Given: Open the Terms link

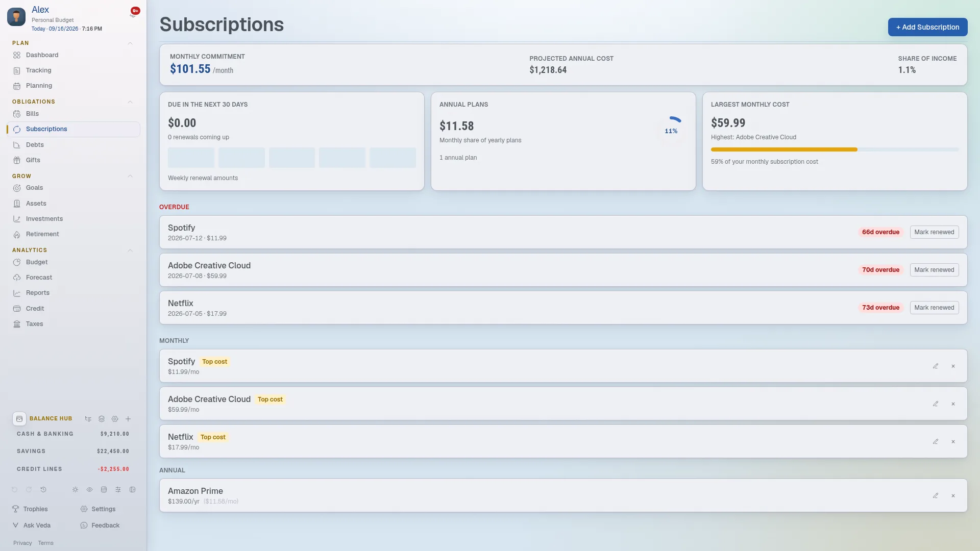Looking at the screenshot, I should (45, 543).
